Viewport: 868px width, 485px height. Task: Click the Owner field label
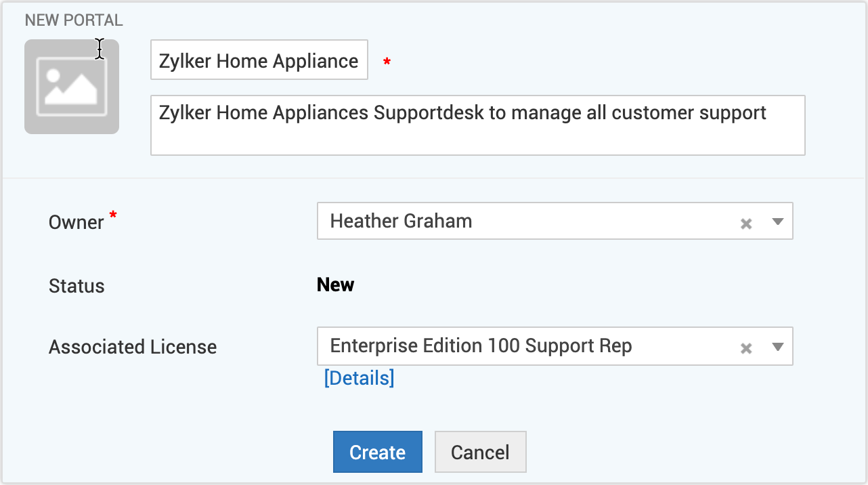pos(76,222)
